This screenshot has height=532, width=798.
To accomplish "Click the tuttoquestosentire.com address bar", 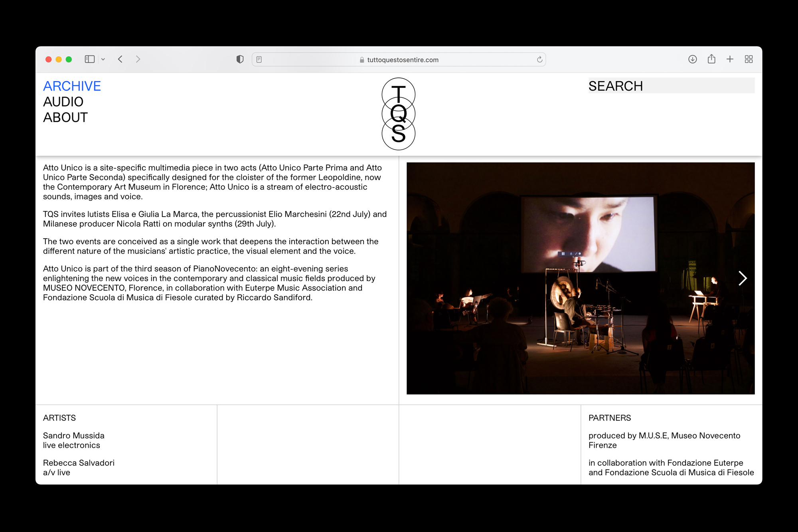I will [x=402, y=59].
